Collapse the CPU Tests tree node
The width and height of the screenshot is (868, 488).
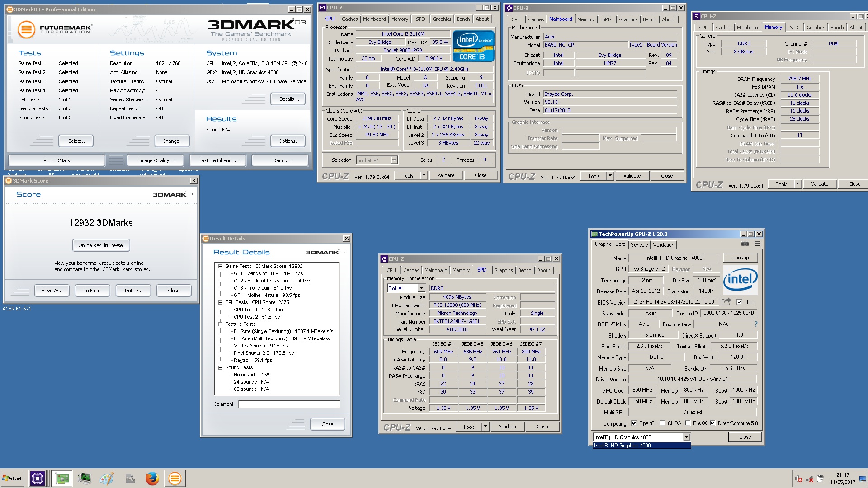click(x=221, y=303)
